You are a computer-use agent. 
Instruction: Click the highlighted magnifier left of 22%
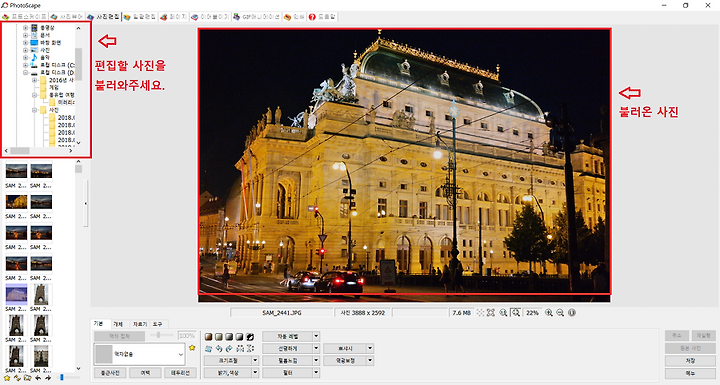pyautogui.click(x=516, y=312)
